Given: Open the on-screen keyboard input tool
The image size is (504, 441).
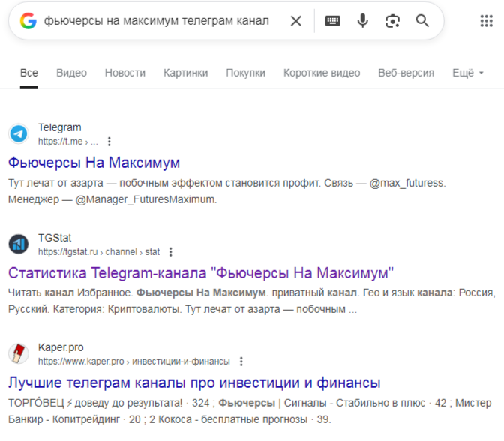Looking at the screenshot, I should point(333,21).
